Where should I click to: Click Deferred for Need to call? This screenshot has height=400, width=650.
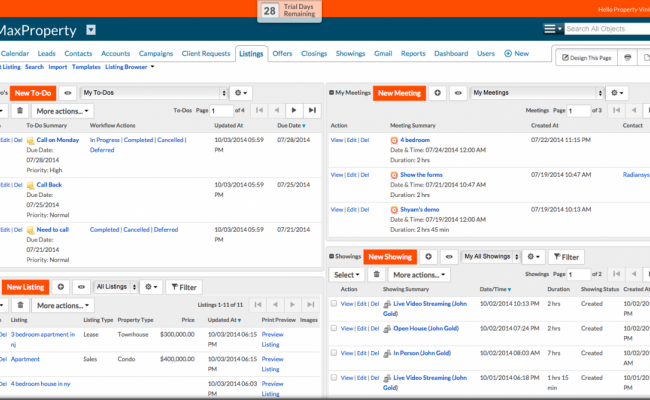166,229
